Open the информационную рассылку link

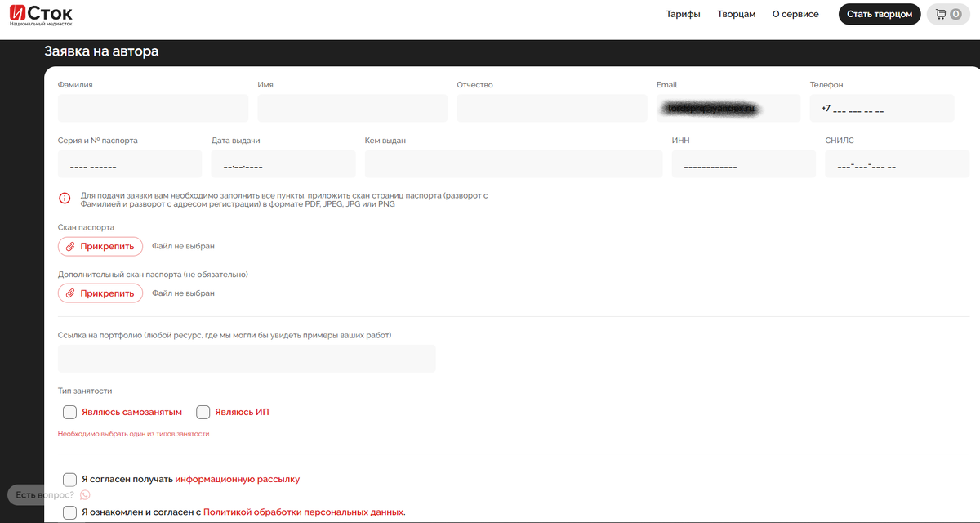(238, 479)
